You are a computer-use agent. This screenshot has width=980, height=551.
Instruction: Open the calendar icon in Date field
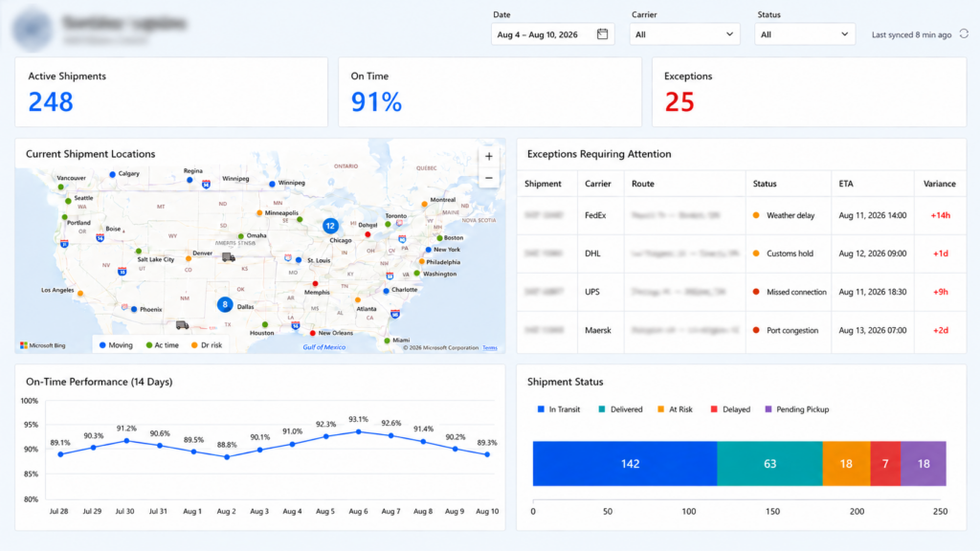coord(602,33)
